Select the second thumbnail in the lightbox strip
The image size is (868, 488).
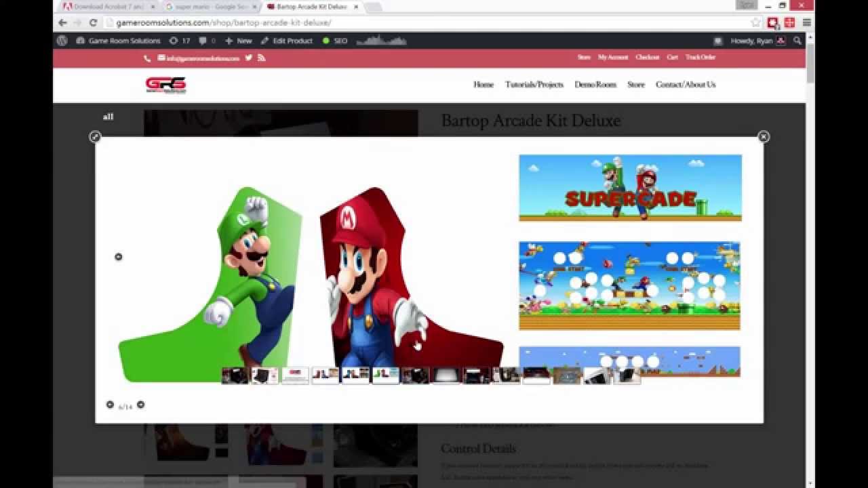[x=265, y=375]
